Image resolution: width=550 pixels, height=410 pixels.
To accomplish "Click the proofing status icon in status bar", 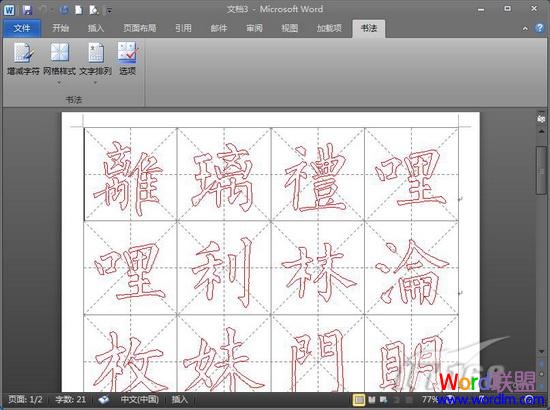I will point(103,399).
